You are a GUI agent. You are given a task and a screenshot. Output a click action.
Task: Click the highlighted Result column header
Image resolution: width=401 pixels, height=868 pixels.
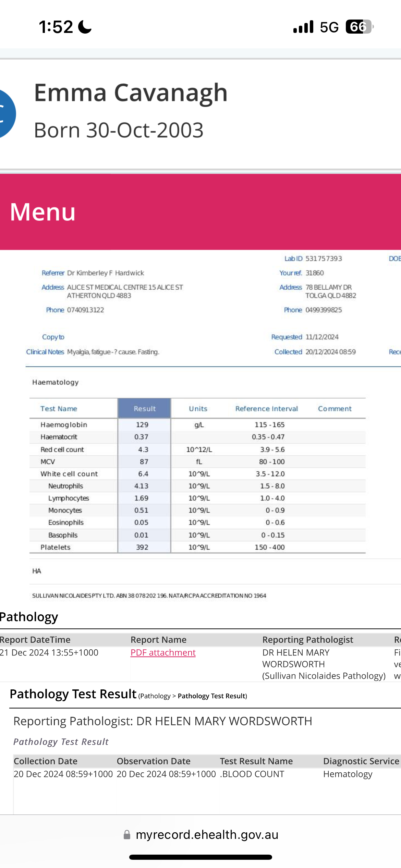pos(144,409)
